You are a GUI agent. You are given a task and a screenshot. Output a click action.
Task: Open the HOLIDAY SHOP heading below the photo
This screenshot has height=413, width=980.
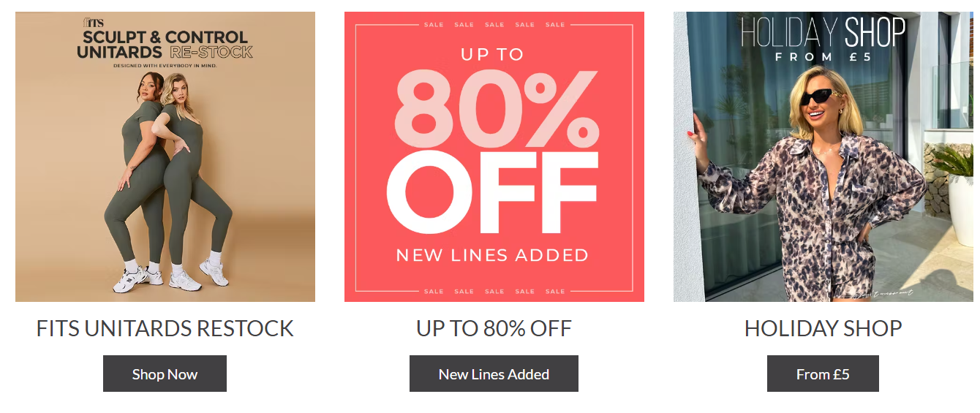coord(823,328)
